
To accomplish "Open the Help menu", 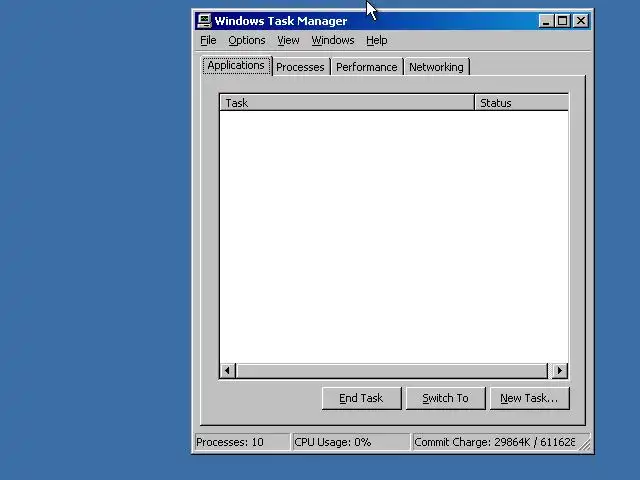I will (x=376, y=40).
